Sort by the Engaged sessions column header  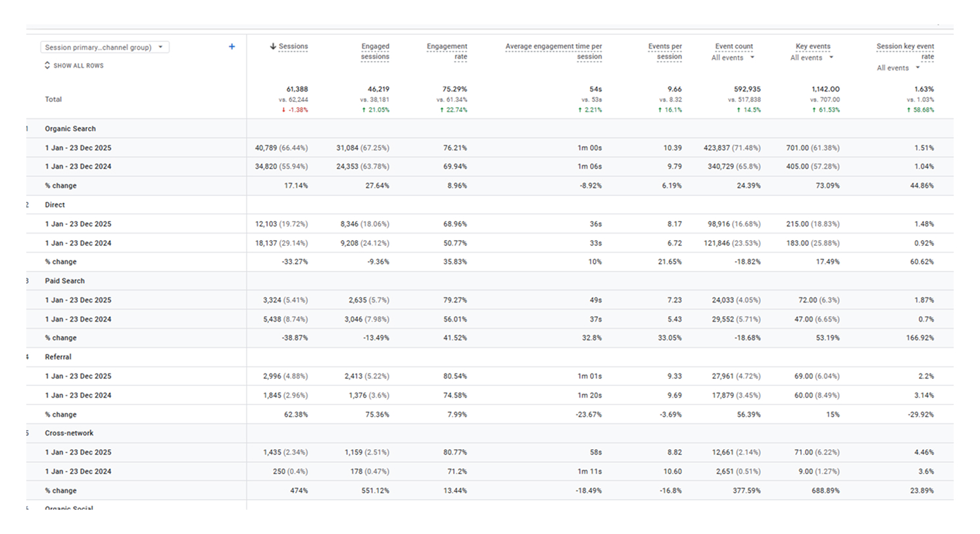tap(375, 51)
